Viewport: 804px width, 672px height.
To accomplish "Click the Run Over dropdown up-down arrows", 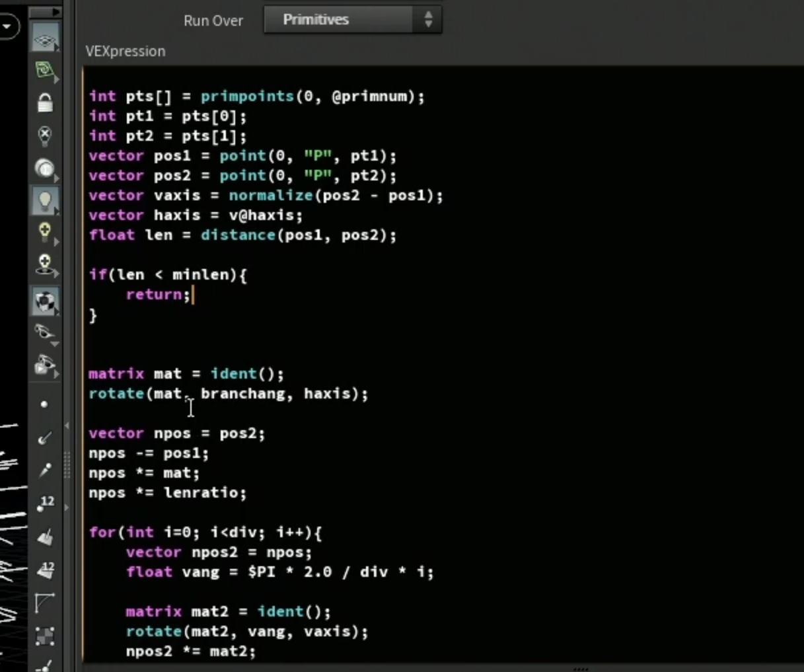I will click(x=428, y=20).
